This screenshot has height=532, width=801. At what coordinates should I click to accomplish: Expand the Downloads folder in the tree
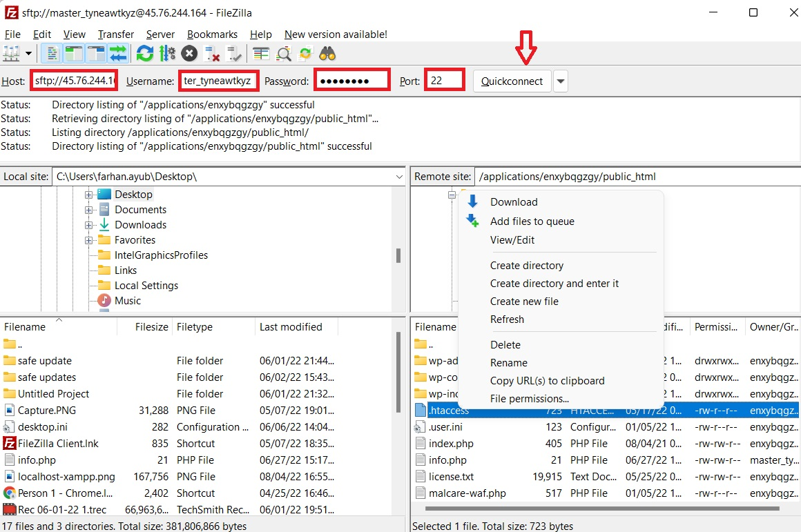(x=88, y=224)
